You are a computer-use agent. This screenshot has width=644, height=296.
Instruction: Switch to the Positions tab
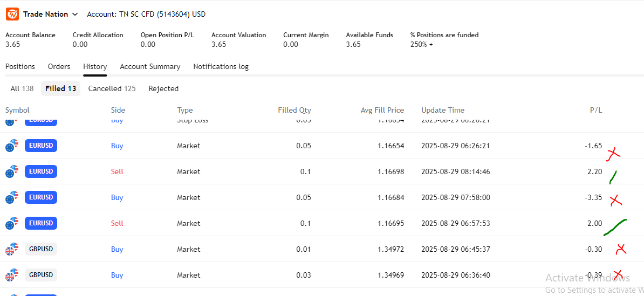coord(20,66)
